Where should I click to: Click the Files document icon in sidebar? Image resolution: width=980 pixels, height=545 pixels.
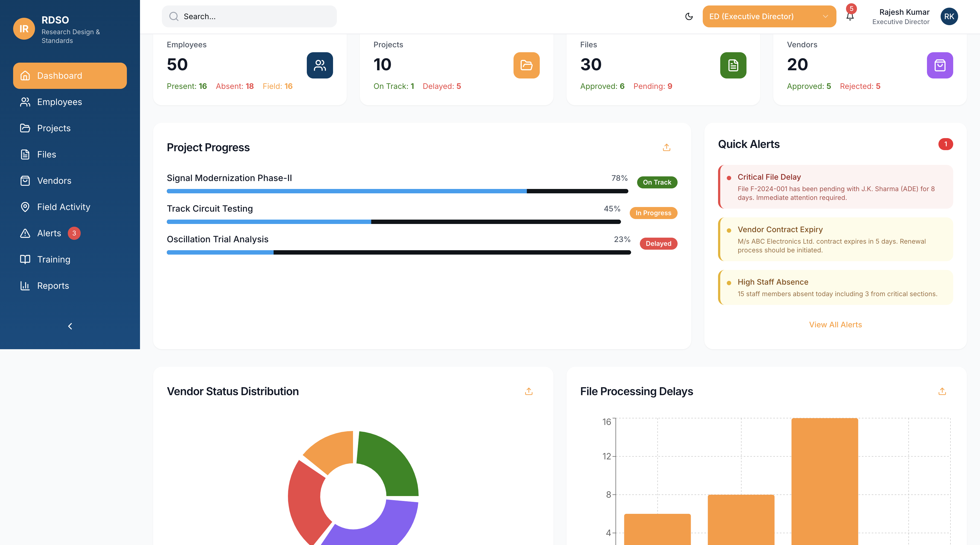25,155
